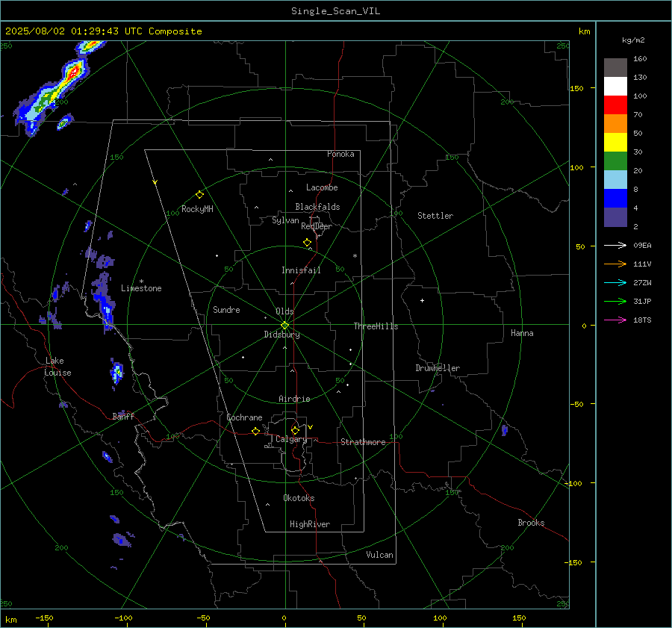Click the Brooks town label
This screenshot has height=628, width=672.
coord(531,523)
